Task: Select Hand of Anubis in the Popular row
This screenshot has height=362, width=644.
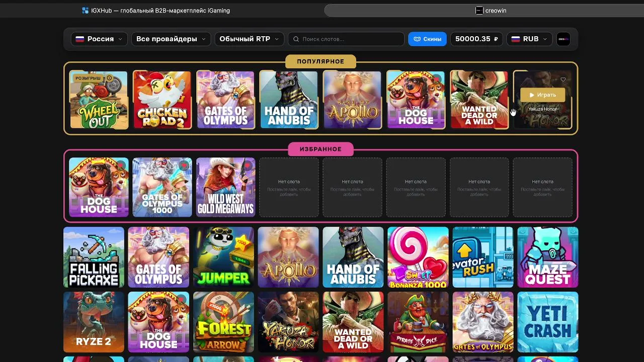Action: (289, 100)
